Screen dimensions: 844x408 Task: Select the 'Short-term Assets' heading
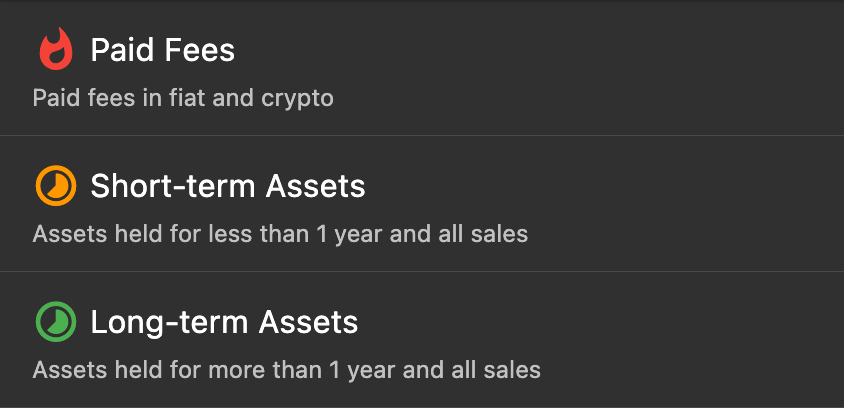point(228,186)
